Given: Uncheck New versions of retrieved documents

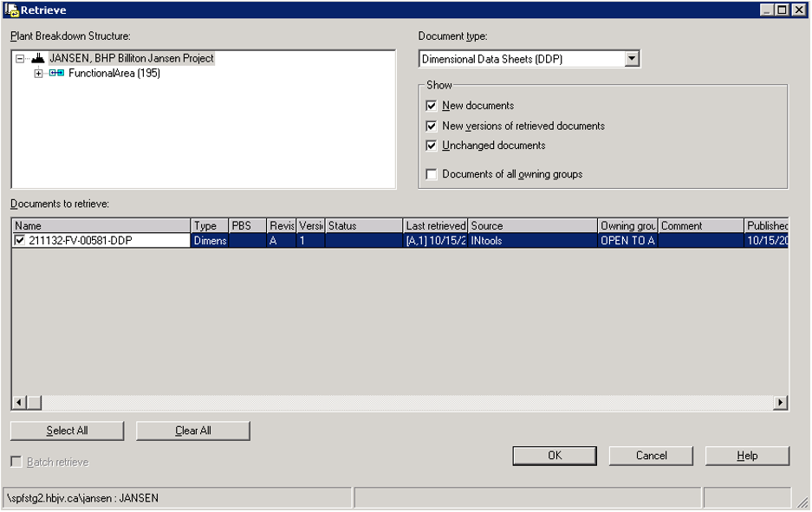Looking at the screenshot, I should point(432,126).
